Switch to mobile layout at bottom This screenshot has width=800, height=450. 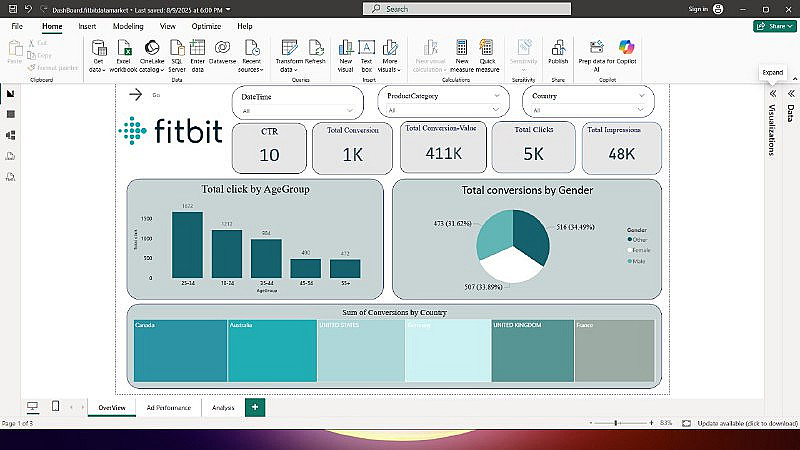[x=56, y=407]
